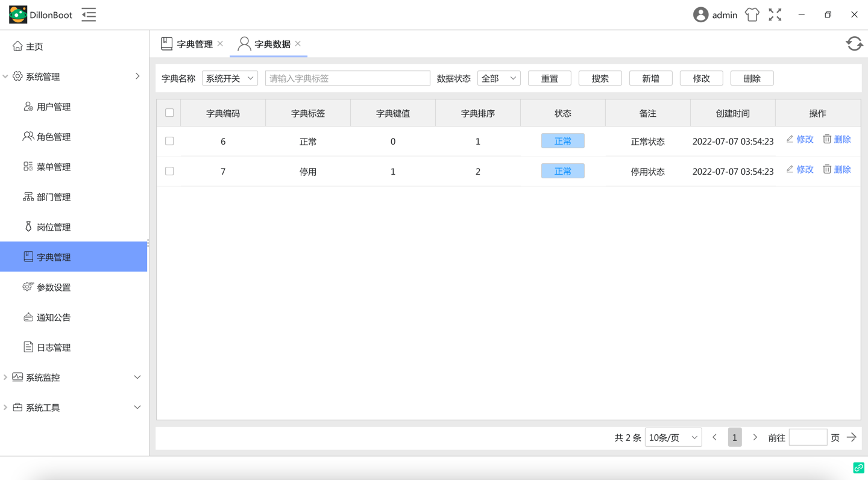Toggle the 系统监控 tree arrow on left
Image resolution: width=868 pixels, height=480 pixels.
5,378
